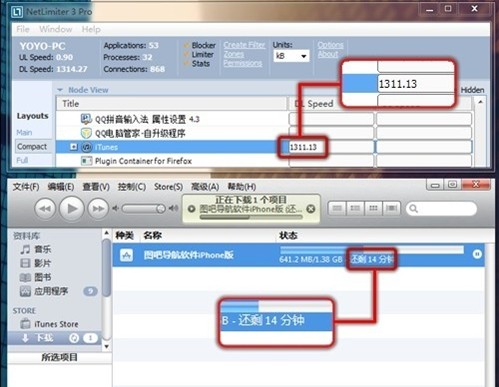Image resolution: width=499 pixels, height=387 pixels.
Task: Click low-volume speaker icon in iTunes
Action: point(115,209)
